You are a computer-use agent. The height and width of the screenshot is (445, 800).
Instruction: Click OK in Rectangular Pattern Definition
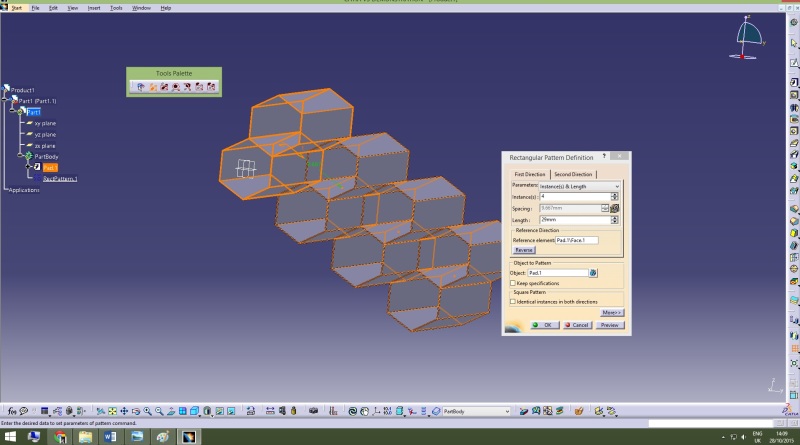coord(544,325)
